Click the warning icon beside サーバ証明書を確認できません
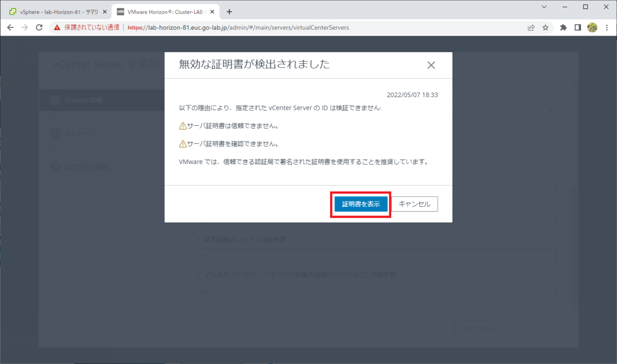 click(183, 144)
